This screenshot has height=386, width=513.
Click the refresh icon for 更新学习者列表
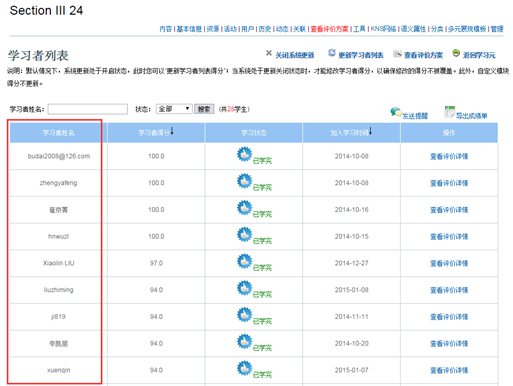click(x=332, y=53)
